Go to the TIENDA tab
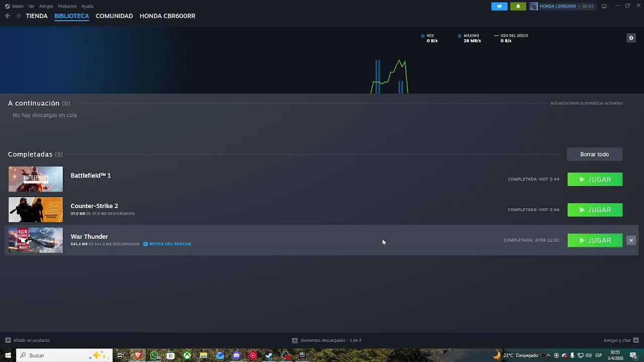The width and height of the screenshot is (644, 362). coord(37,16)
